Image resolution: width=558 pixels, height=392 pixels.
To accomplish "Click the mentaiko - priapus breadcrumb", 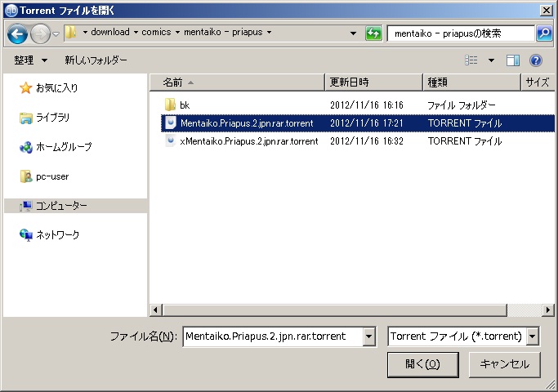I will pos(223,32).
